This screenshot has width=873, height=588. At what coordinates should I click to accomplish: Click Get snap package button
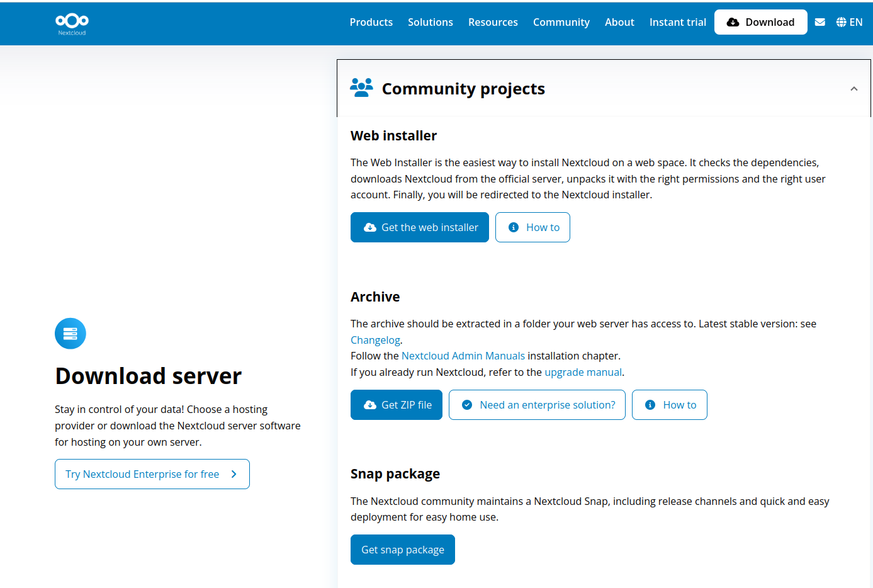pyautogui.click(x=403, y=550)
